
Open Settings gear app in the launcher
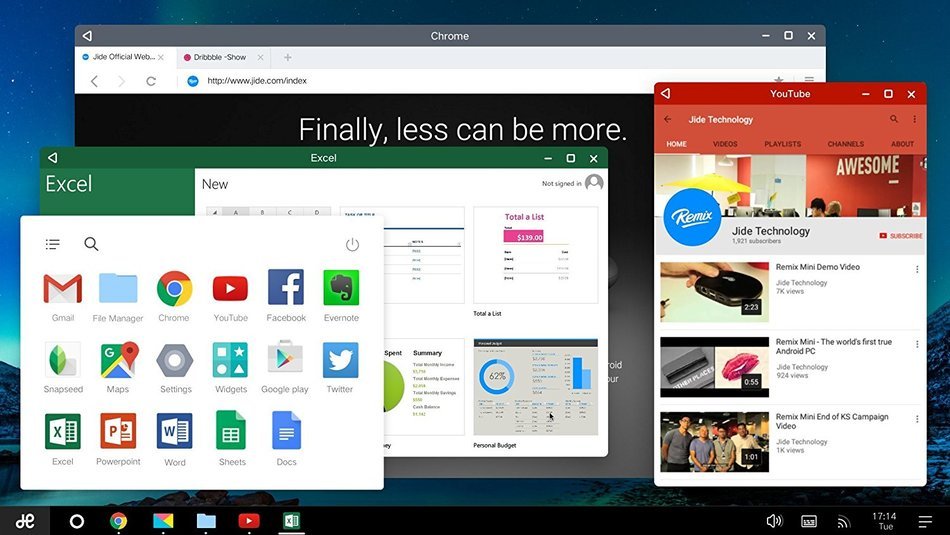pyautogui.click(x=174, y=360)
